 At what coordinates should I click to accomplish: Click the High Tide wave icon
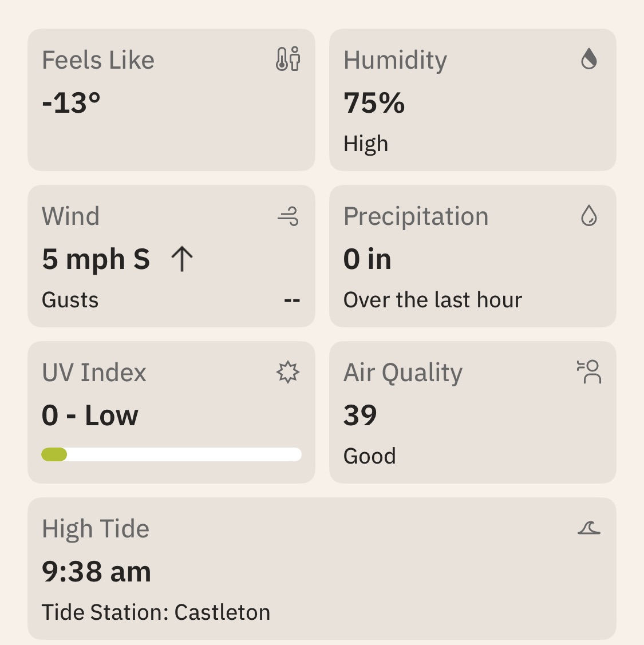point(589,528)
